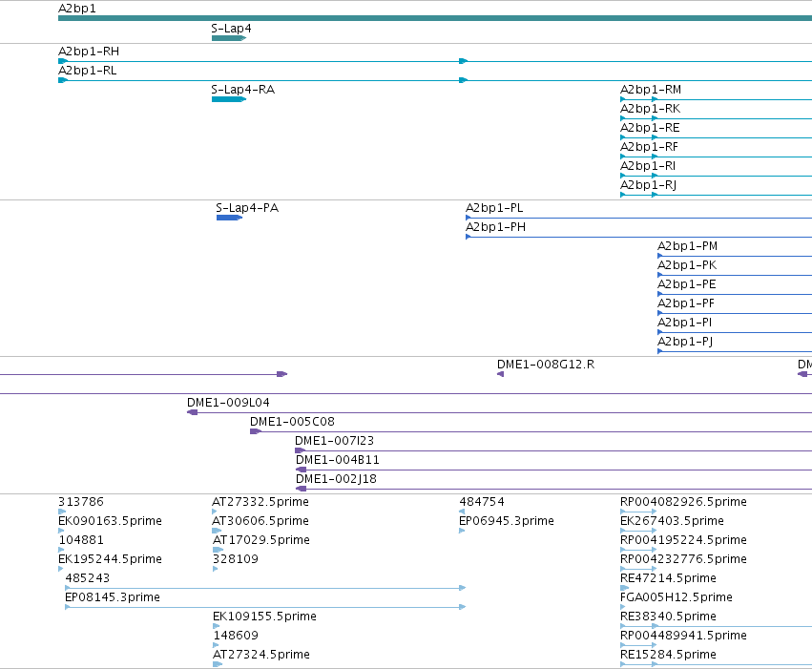This screenshot has width=812, height=669.
Task: Select the DME1-004B11 clone label
Action: [338, 460]
